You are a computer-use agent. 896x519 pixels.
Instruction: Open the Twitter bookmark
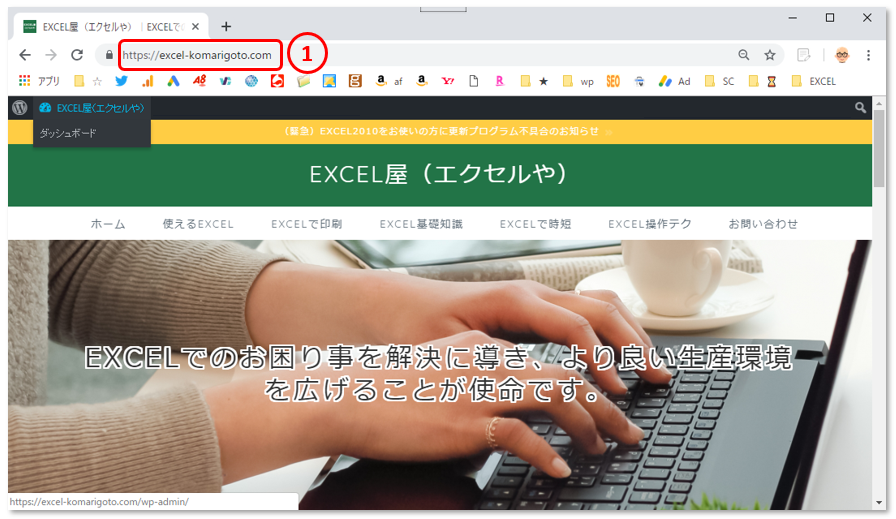click(121, 81)
